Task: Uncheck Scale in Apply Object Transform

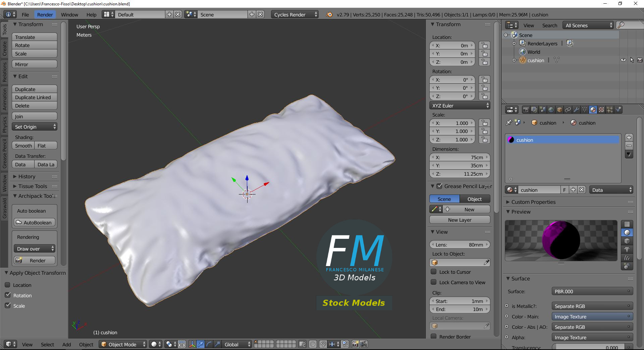Action: pos(8,305)
